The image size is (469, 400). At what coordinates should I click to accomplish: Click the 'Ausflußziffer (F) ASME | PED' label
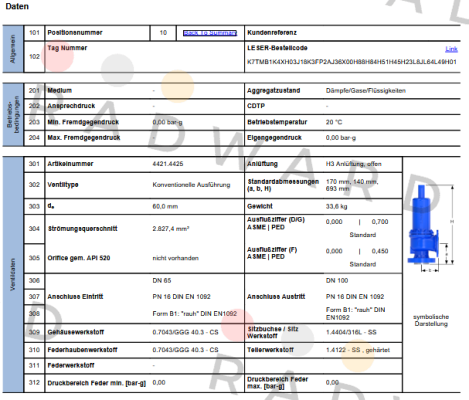(x=272, y=253)
